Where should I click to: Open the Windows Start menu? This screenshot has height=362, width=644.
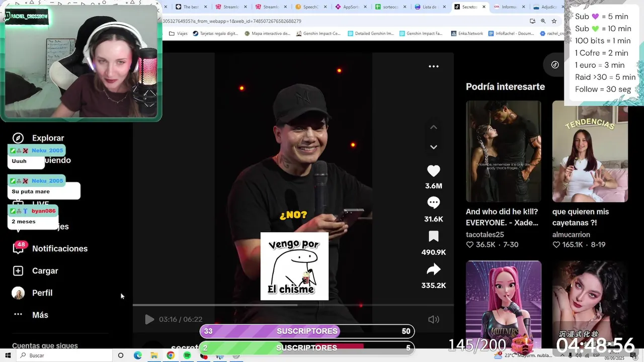8,355
